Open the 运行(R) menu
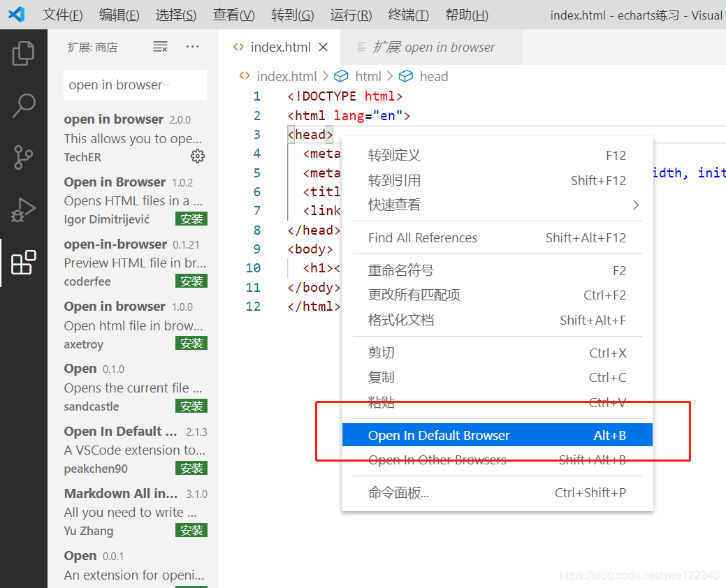726x588 pixels. coord(351,15)
